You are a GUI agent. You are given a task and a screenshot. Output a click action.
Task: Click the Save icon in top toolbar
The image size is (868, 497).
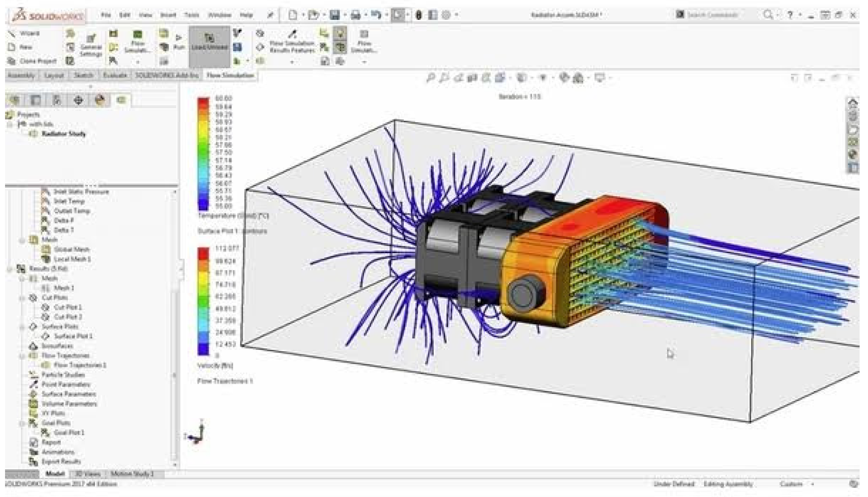[335, 15]
